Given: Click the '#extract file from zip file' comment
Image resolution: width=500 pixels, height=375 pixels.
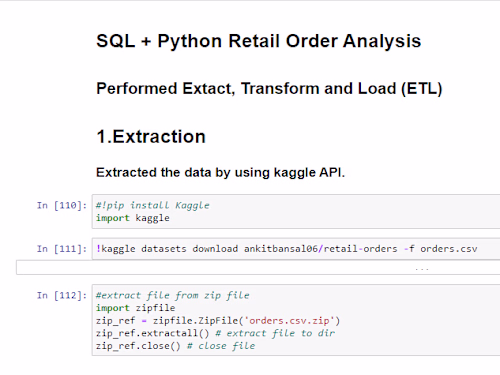Looking at the screenshot, I should click(x=173, y=295).
